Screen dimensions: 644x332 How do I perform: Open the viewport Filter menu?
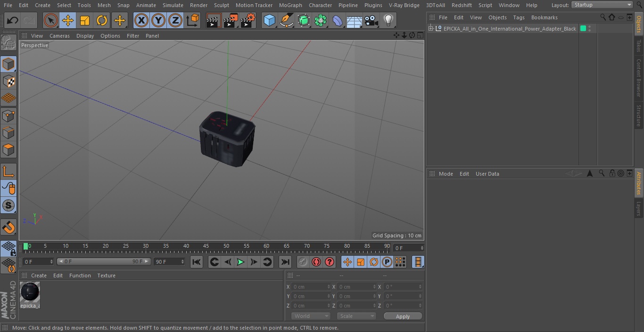[133, 36]
